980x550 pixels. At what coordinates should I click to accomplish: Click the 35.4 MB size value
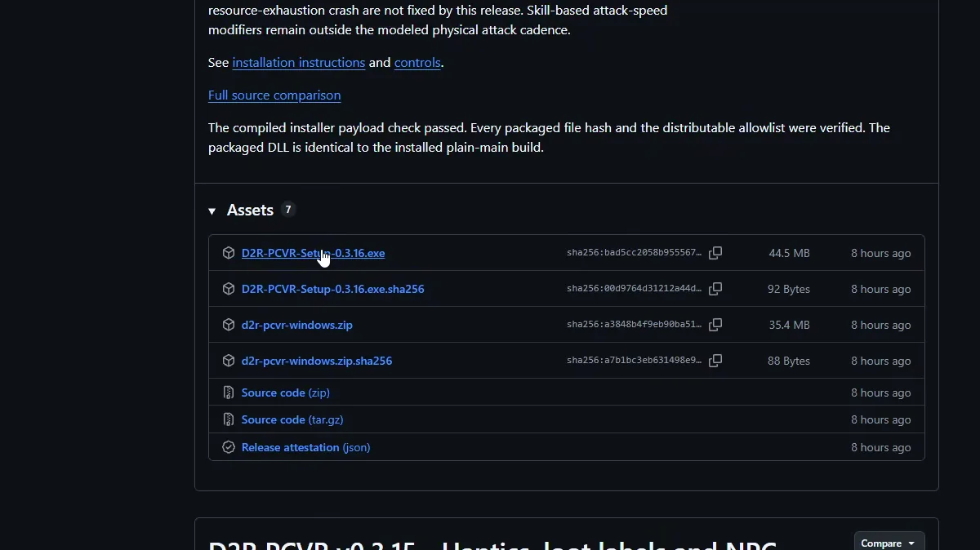(789, 325)
